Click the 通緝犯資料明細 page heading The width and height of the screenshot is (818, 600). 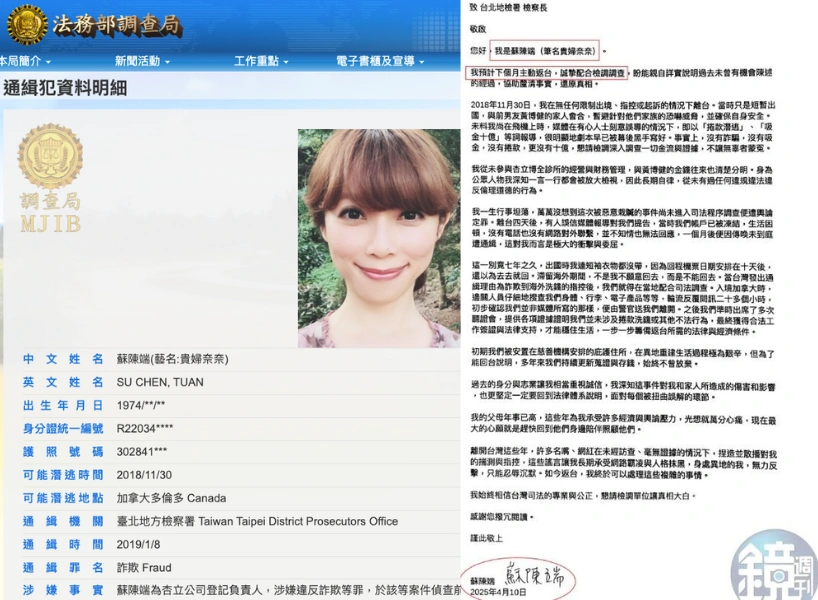pos(65,88)
